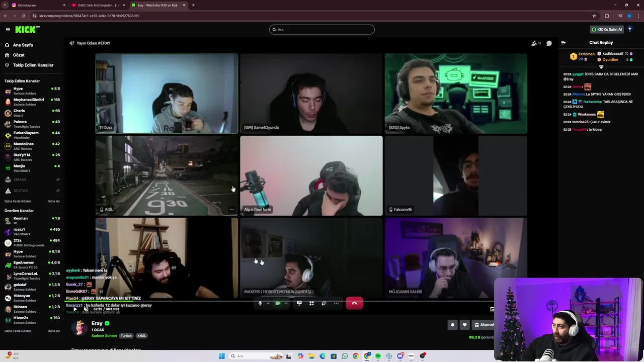The width and height of the screenshot is (644, 362).
Task: Open the Cheris Dota 2 channel
Action: click(x=32, y=113)
